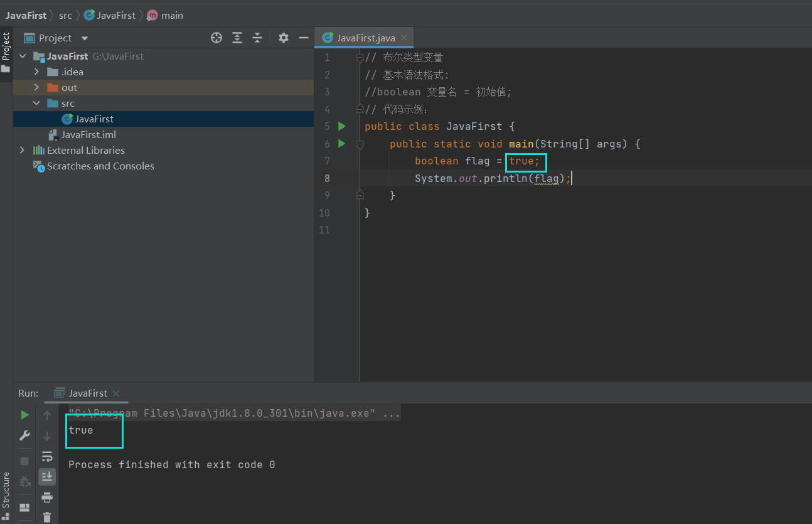Hide the Project tool window with minus icon
Screen dimensions: 812x524
point(304,38)
